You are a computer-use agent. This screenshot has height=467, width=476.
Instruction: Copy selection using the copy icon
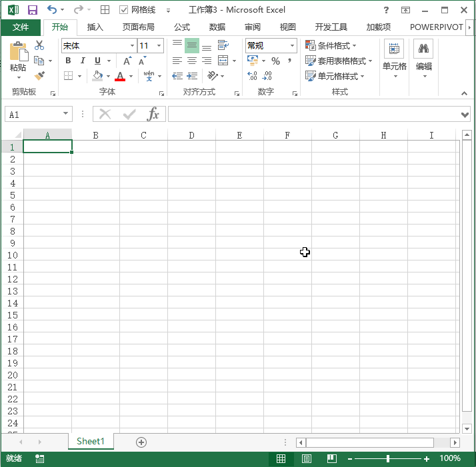[x=39, y=61]
